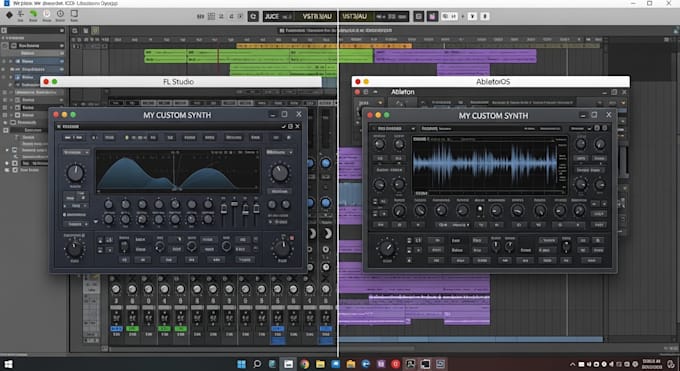The width and height of the screenshot is (680, 371).
Task: Click the last knob in the AbletorOS synth's top-right corner
Action: tap(600, 144)
